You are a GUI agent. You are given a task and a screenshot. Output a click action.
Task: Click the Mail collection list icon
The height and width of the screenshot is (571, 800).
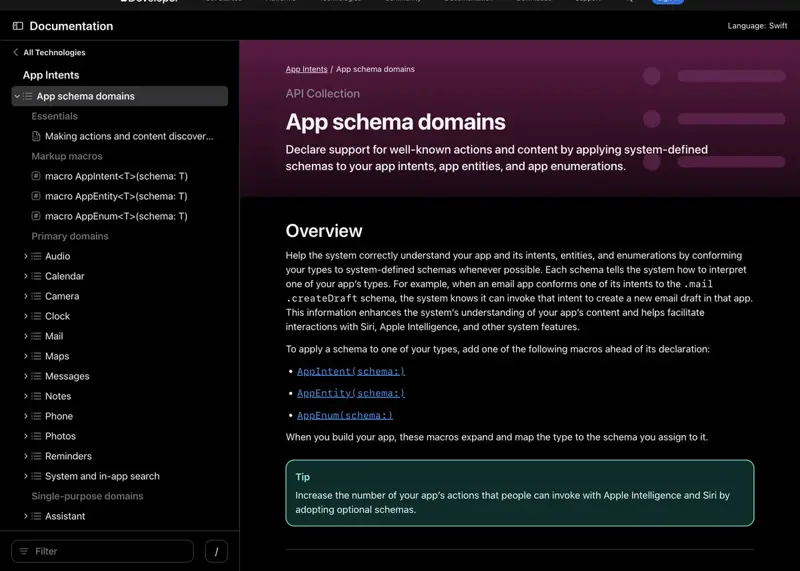click(x=36, y=336)
